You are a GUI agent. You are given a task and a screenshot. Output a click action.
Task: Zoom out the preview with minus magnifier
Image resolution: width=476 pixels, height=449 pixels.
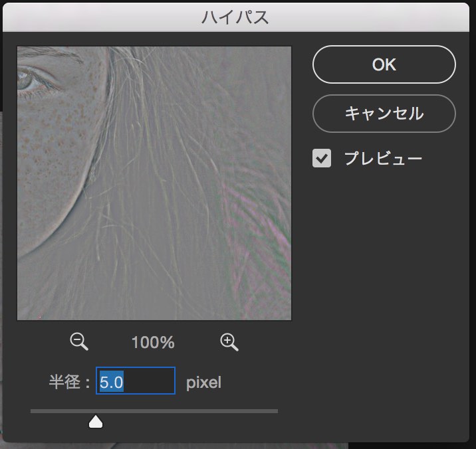click(79, 342)
